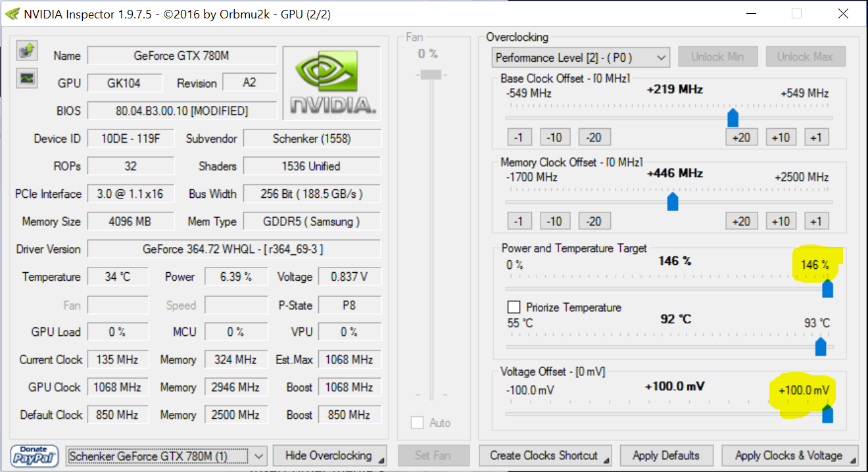This screenshot has height=472, width=868.
Task: Click the Device ID field 10DE - 119F
Action: [131, 139]
